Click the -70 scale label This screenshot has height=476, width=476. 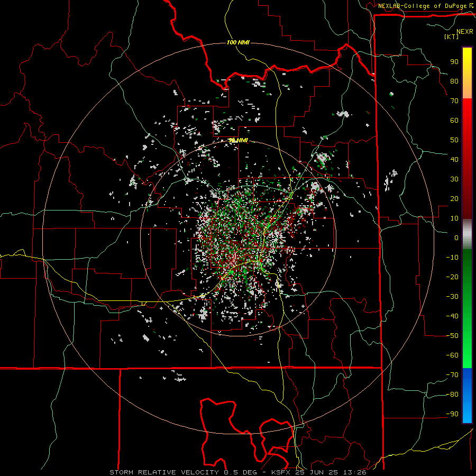(452, 375)
